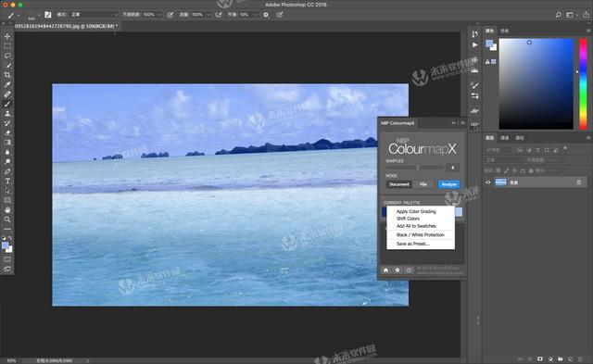
Task: Select the Pen tool
Action: tap(7, 171)
